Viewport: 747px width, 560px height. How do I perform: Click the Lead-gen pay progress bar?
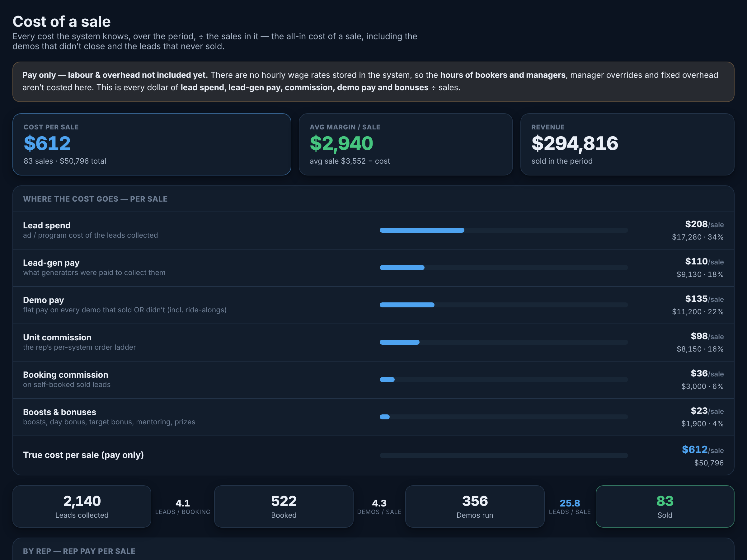(x=504, y=268)
